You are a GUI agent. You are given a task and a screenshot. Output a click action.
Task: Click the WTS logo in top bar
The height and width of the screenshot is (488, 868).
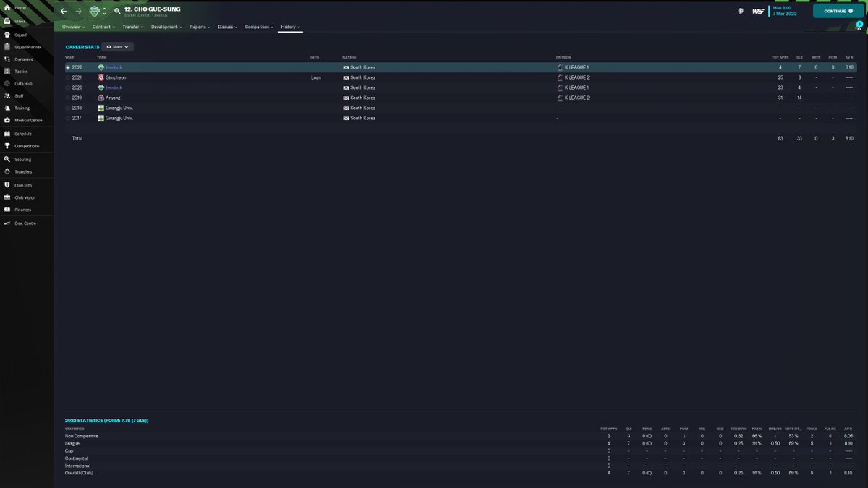758,11
